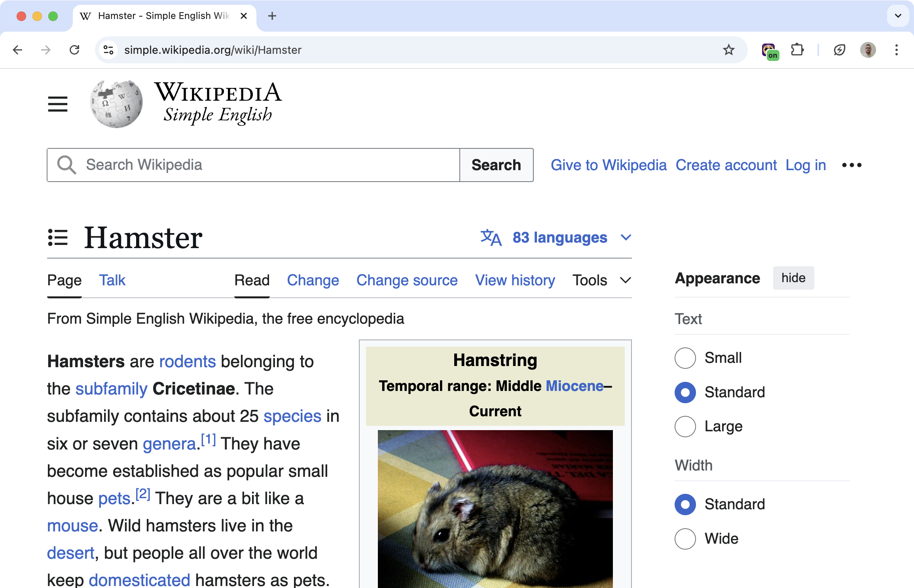
Task: Click the Log in link
Action: (x=806, y=165)
